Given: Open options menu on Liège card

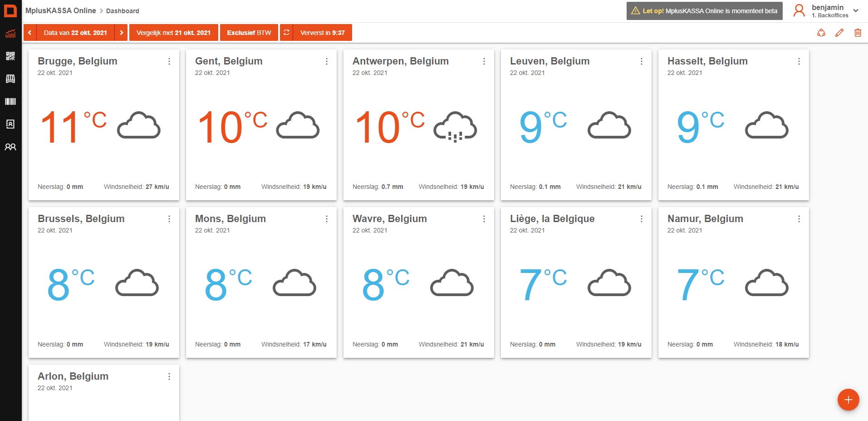Looking at the screenshot, I should point(642,219).
